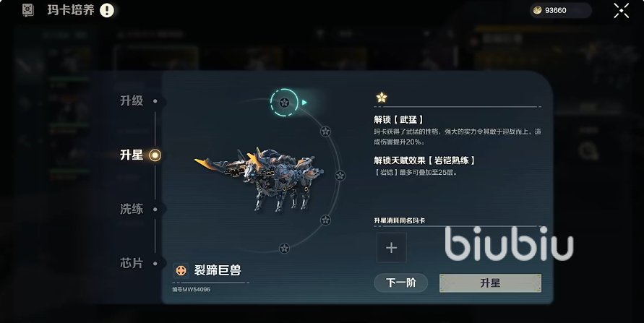Go to next tier with 下一阶
Screen dimensions: 644x323
(401, 283)
